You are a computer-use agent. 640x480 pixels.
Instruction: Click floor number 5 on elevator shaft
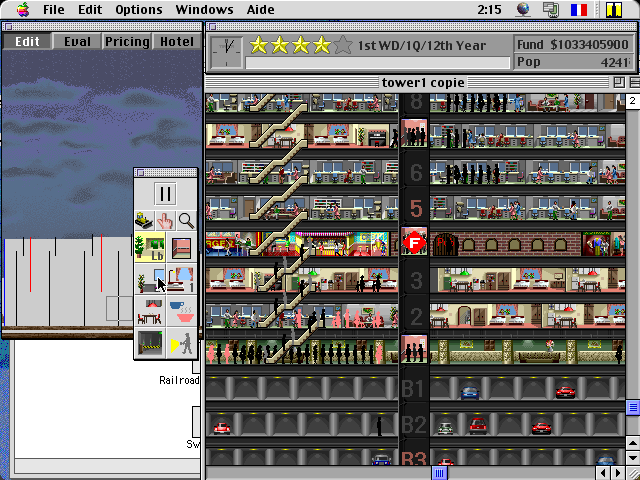tap(416, 209)
